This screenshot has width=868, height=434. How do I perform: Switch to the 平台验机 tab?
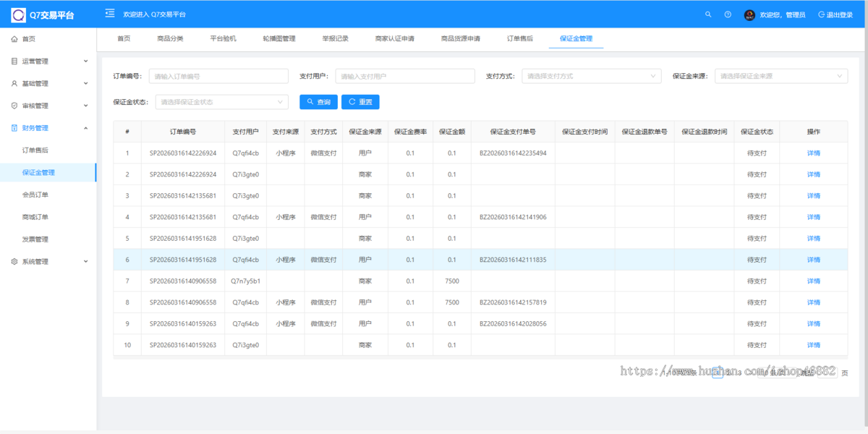(x=223, y=38)
